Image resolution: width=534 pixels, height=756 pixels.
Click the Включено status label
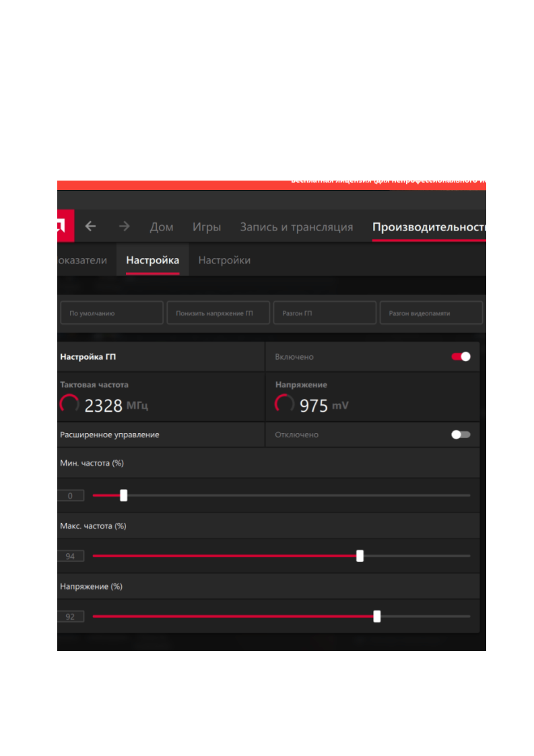(294, 357)
